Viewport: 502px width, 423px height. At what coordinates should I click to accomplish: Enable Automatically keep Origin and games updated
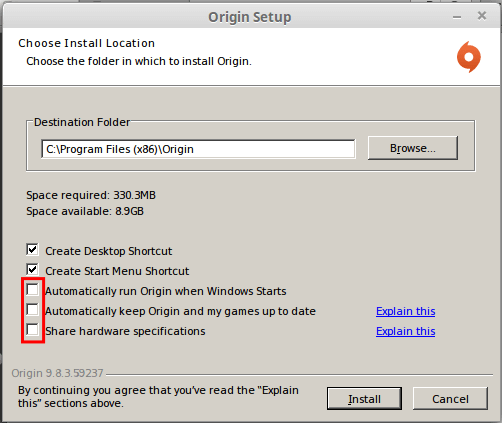coord(32,310)
